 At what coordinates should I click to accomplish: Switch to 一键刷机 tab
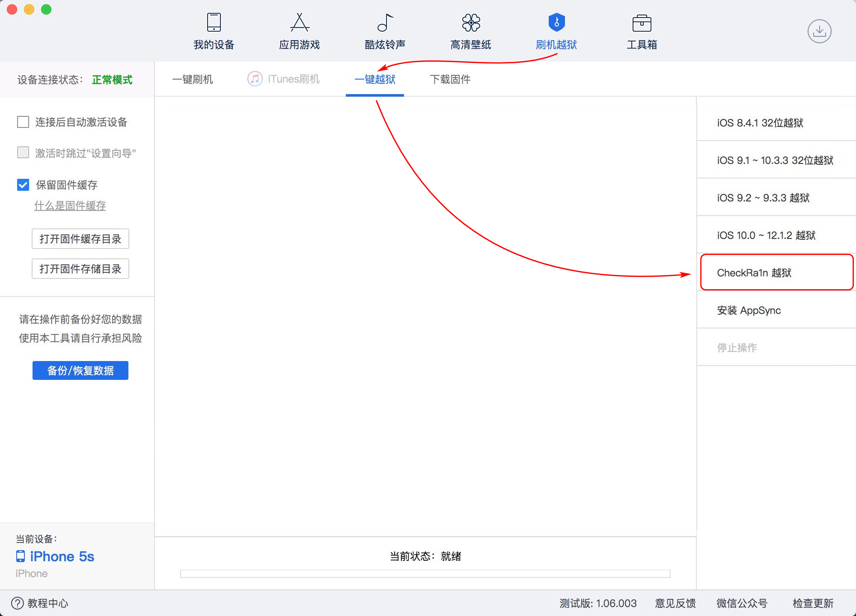[x=193, y=79]
